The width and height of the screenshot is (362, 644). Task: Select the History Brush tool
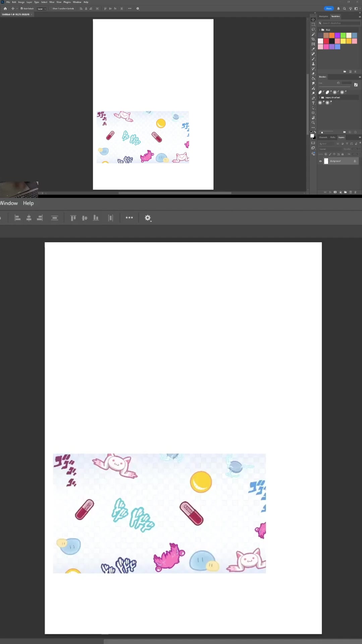click(x=313, y=68)
